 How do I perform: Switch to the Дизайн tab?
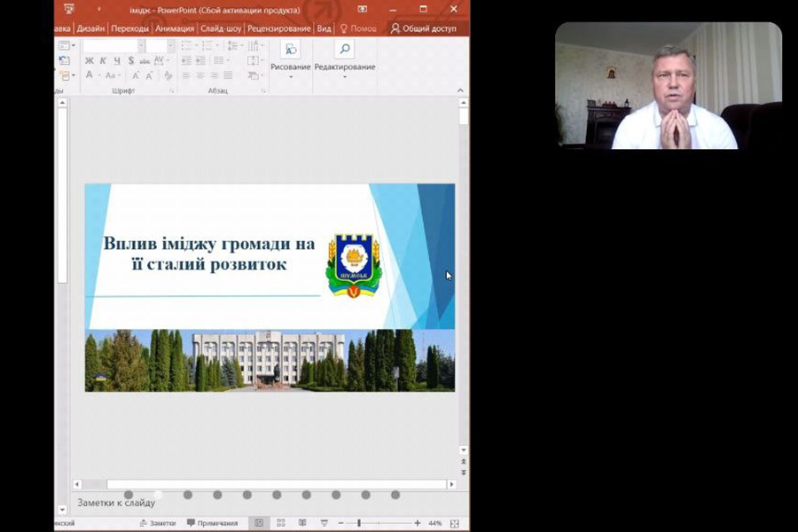90,28
